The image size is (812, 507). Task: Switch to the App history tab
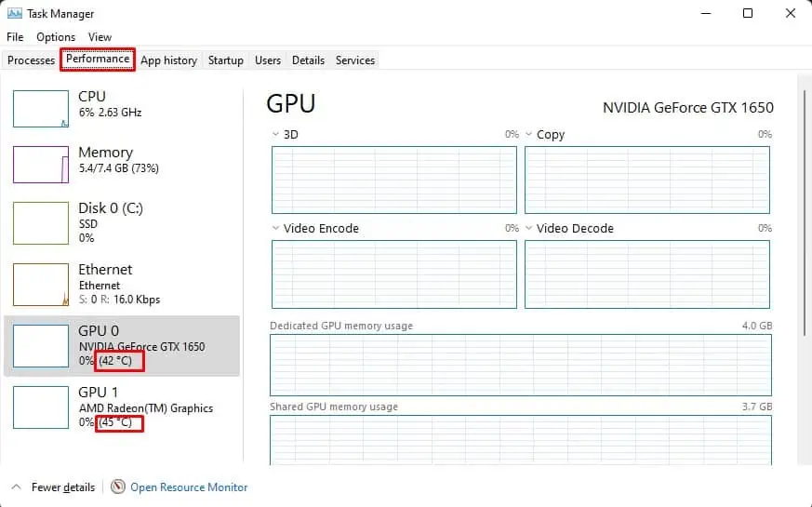pos(168,60)
